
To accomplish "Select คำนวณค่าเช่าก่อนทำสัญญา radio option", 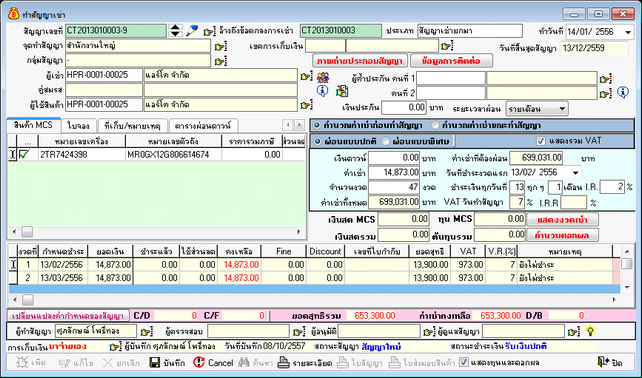I will click(317, 125).
